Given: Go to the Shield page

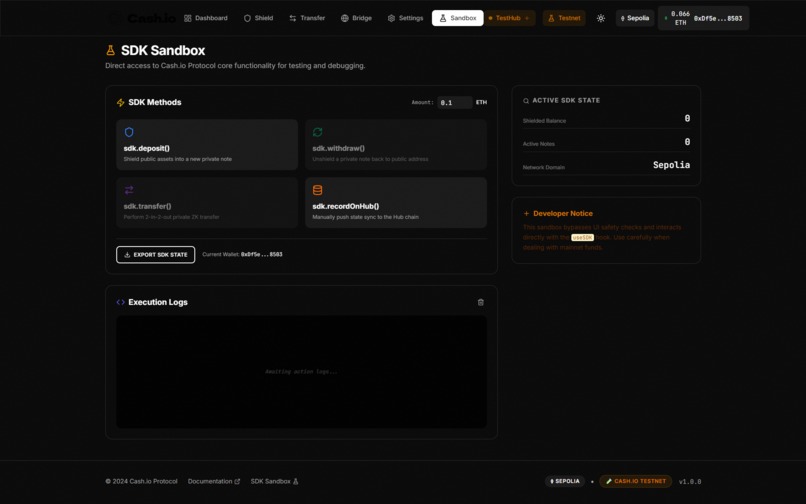Looking at the screenshot, I should pos(258,18).
